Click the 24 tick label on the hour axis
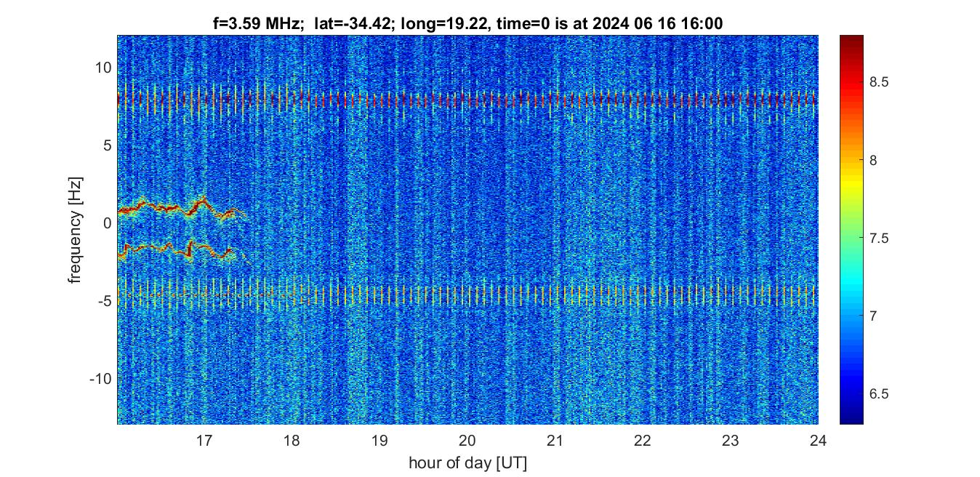The width and height of the screenshot is (980, 477). pyautogui.click(x=818, y=440)
